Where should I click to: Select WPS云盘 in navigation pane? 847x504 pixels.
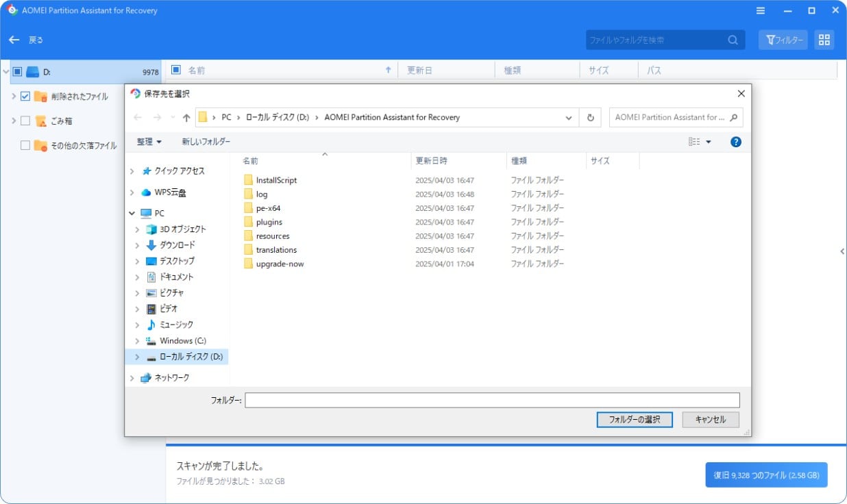[171, 192]
